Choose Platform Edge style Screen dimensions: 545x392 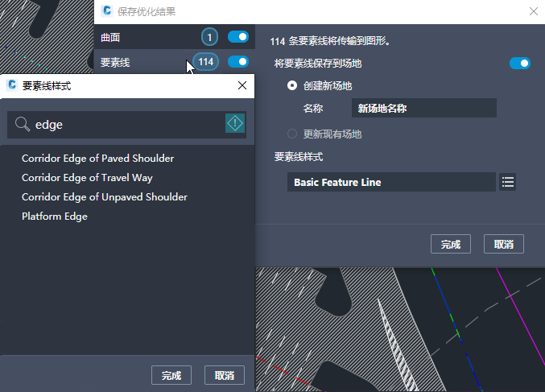(55, 217)
